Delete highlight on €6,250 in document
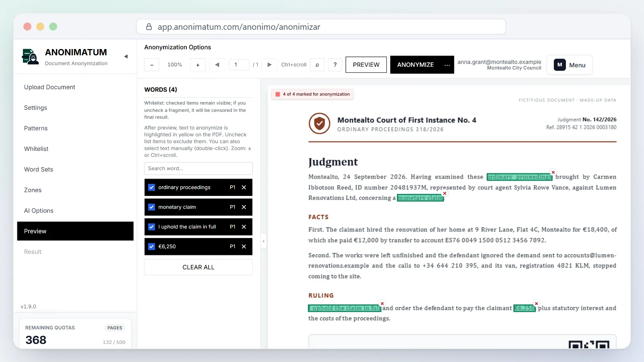Viewport: 644px width, 362px height. pyautogui.click(x=537, y=304)
